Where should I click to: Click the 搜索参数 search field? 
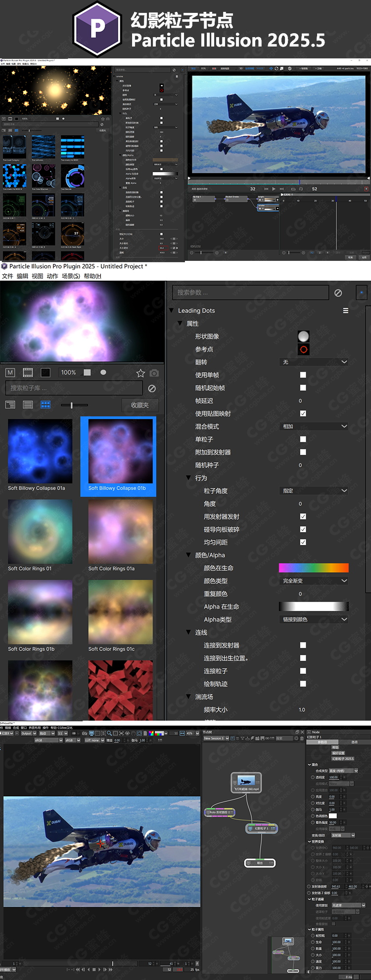coord(250,293)
